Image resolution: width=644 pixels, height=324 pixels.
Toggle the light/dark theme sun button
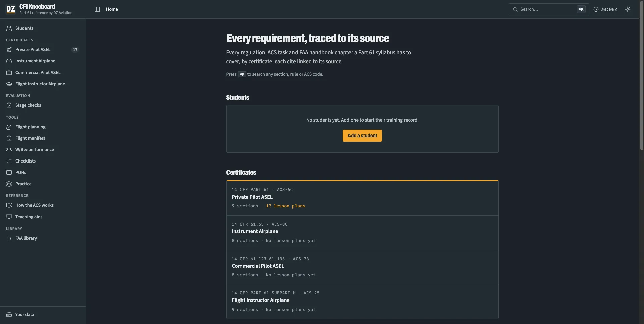pos(628,9)
